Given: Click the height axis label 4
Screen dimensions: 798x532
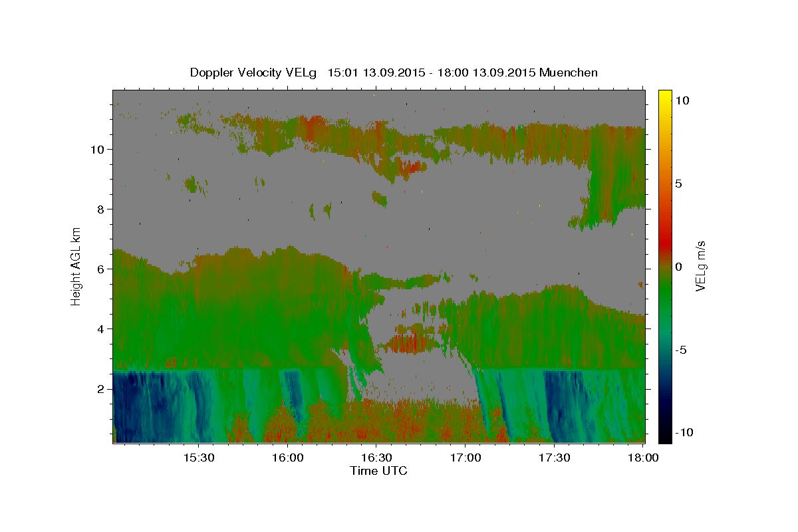Looking at the screenshot, I should click(102, 329).
